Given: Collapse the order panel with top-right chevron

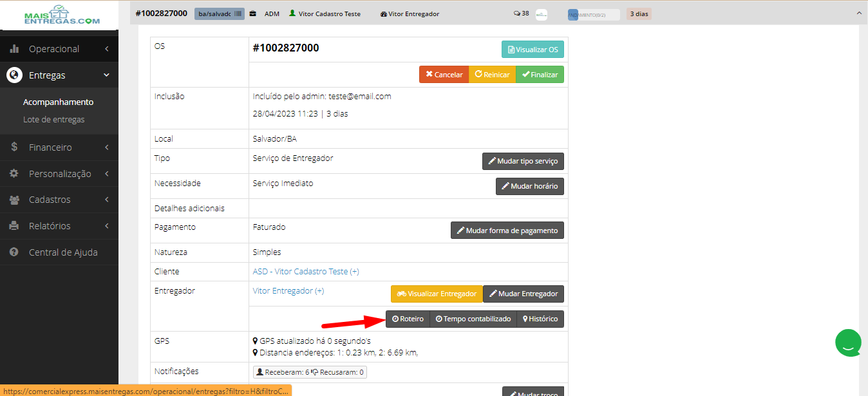Looking at the screenshot, I should click(858, 14).
